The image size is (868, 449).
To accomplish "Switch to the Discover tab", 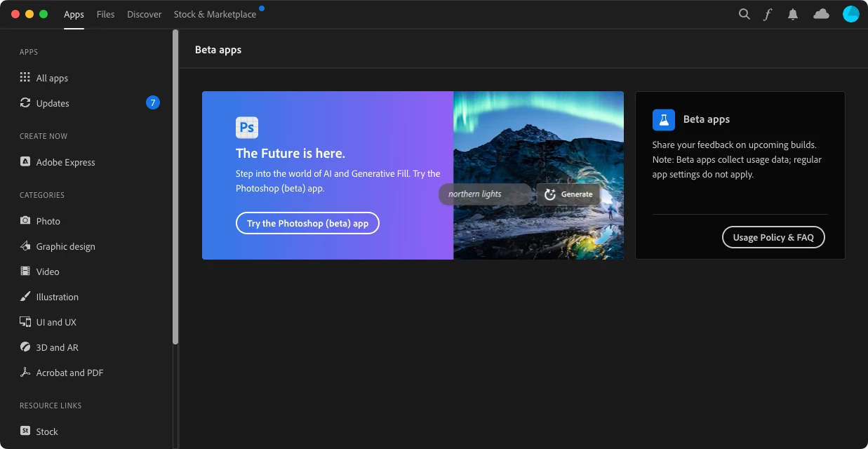I will pos(144,14).
